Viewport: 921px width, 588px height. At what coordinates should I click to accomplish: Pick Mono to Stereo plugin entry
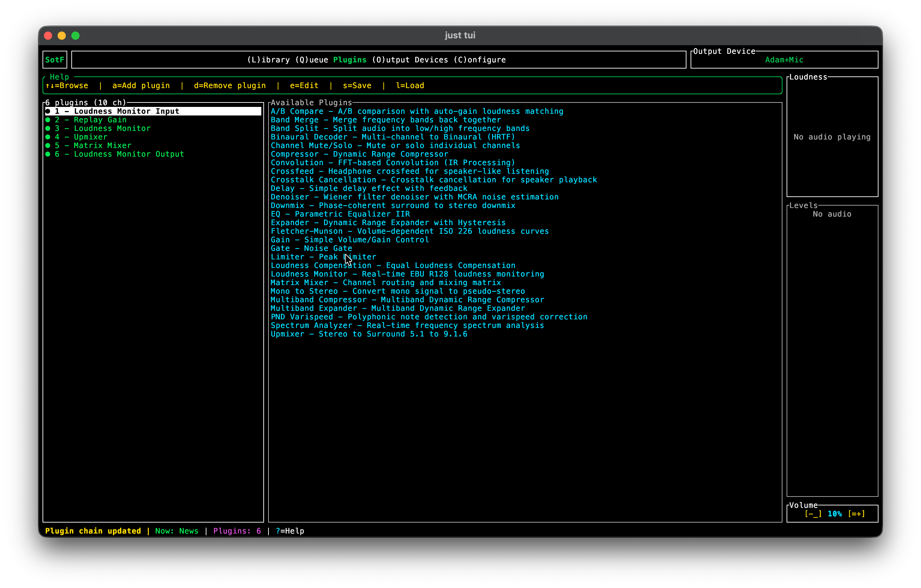point(398,291)
